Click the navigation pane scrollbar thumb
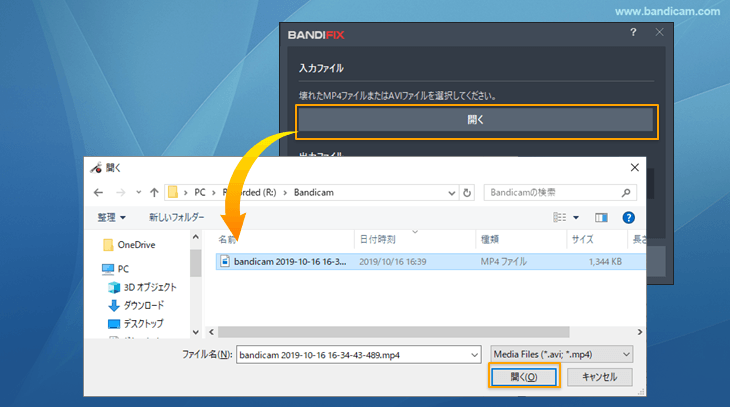This screenshot has width=730, height=407. pyautogui.click(x=196, y=263)
